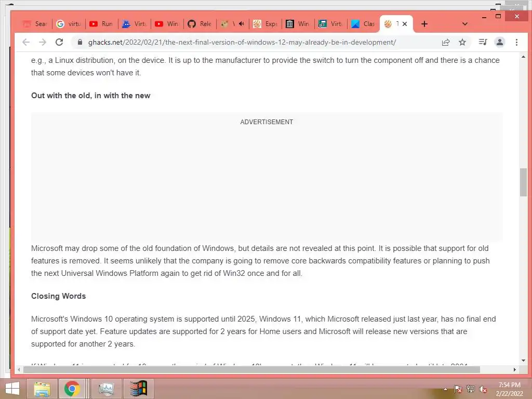Open File Explorer from taskbar
Image resolution: width=532 pixels, height=399 pixels.
[x=42, y=389]
